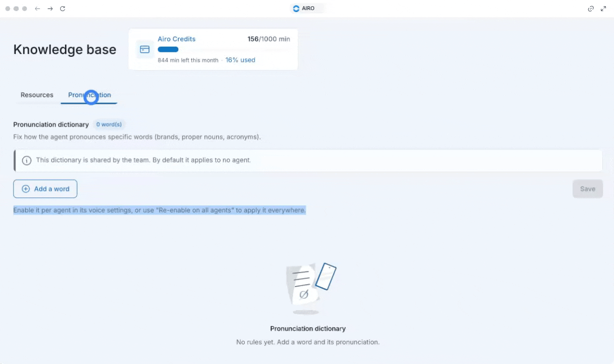Click the Airo Credits usage progress bar
This screenshot has width=614, height=364.
(x=168, y=50)
